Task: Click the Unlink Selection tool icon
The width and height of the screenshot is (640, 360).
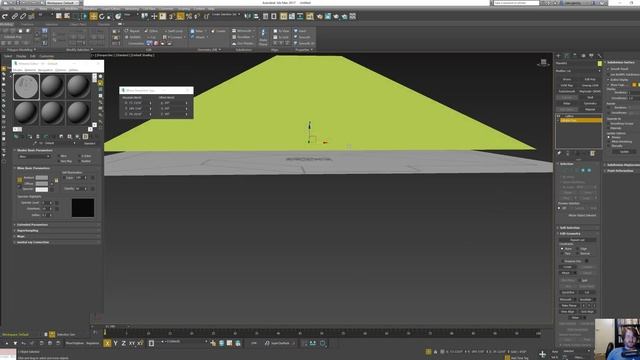Action: point(23,16)
